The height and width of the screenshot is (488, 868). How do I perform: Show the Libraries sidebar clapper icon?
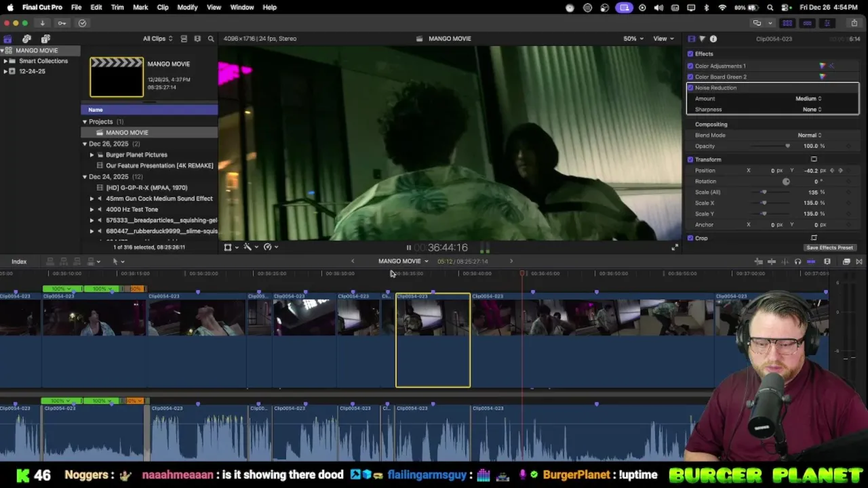coord(7,39)
